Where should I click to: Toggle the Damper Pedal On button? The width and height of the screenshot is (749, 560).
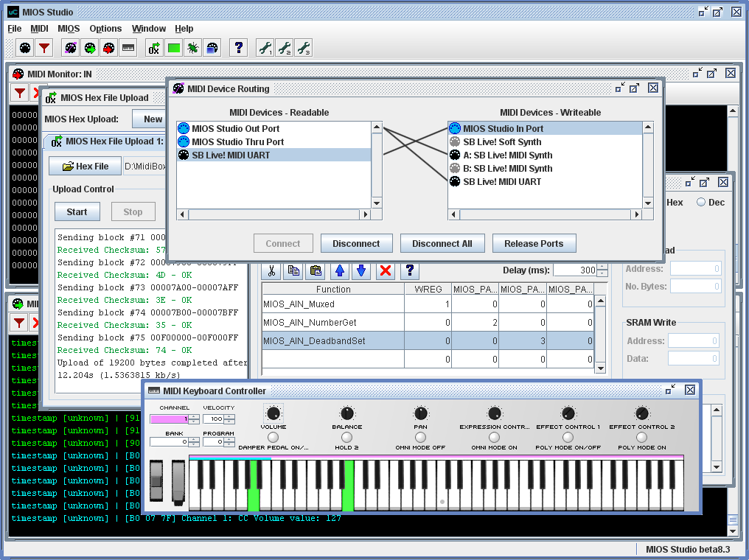point(273,437)
